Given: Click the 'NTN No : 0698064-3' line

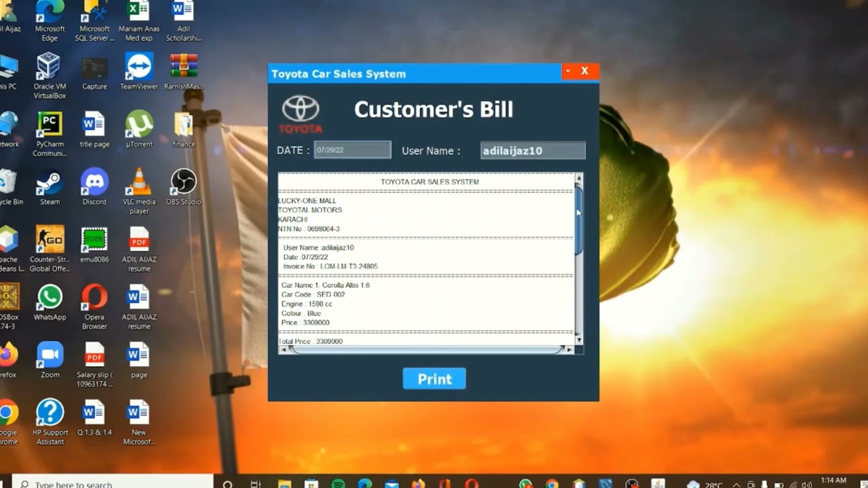Looking at the screenshot, I should [x=309, y=229].
